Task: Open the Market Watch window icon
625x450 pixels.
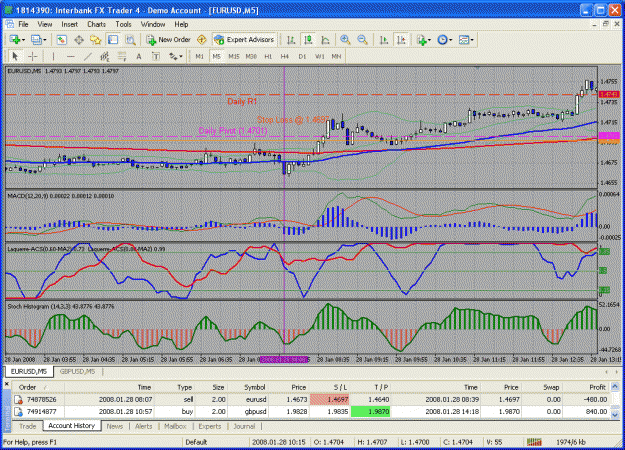Action: point(61,40)
